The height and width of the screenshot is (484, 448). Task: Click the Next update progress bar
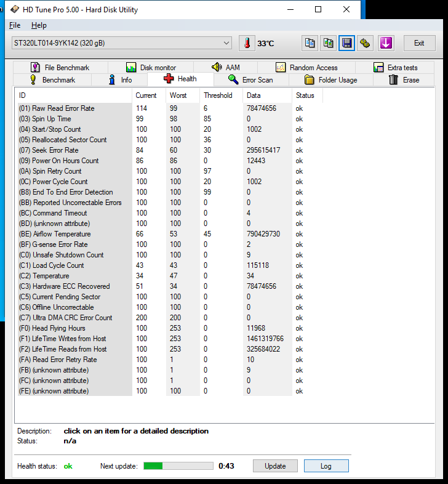coord(178,466)
